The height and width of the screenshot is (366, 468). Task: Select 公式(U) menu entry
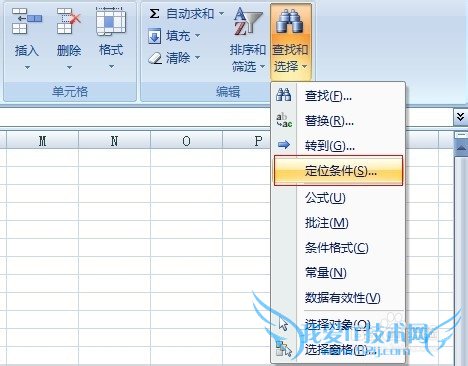pos(339,198)
